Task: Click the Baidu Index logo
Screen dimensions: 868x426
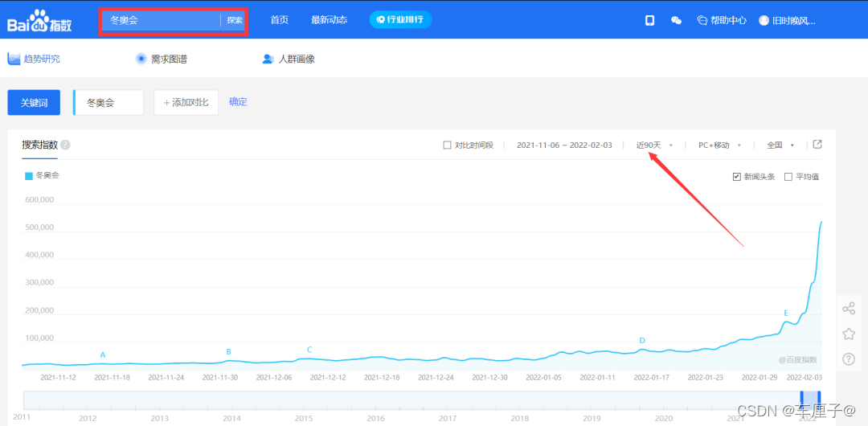Action: pos(39,21)
